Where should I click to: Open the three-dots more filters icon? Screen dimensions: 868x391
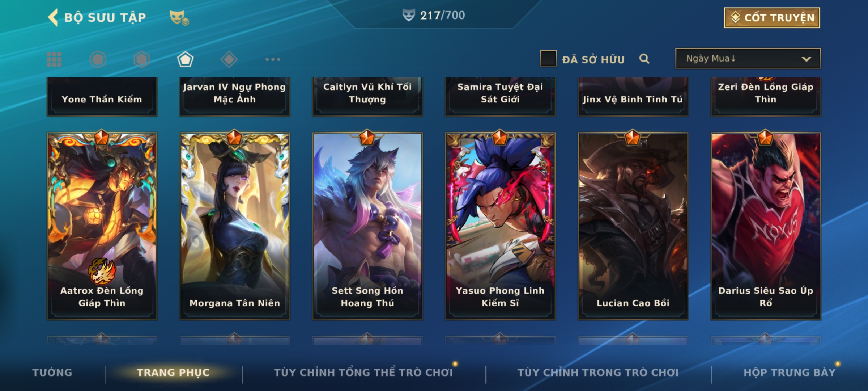click(x=273, y=59)
